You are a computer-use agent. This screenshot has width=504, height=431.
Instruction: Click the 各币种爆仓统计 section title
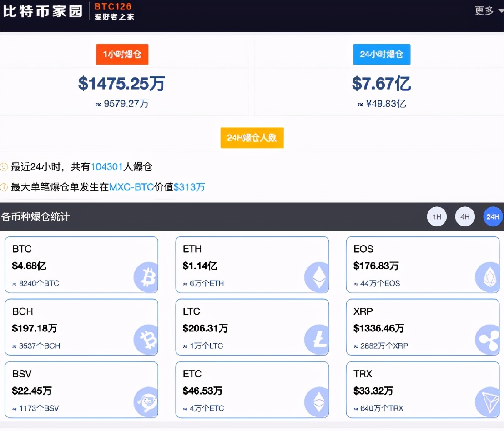point(35,217)
